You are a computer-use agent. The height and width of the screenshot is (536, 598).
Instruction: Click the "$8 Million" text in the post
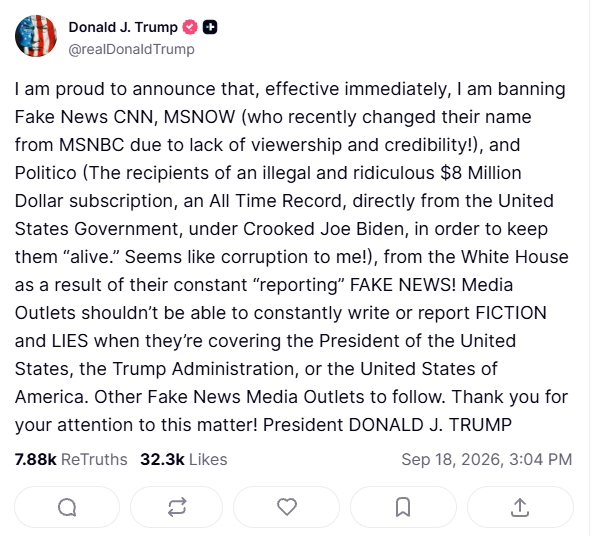click(481, 173)
